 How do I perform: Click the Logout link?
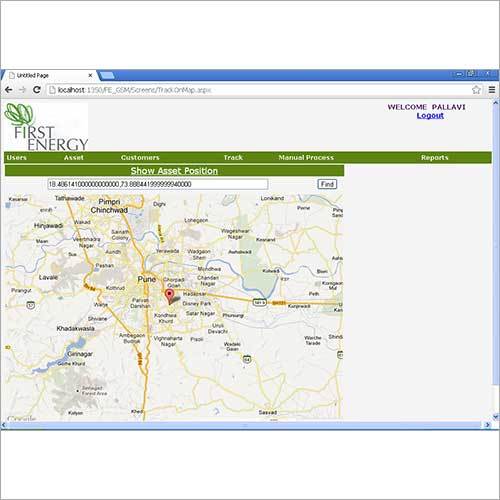coord(430,116)
